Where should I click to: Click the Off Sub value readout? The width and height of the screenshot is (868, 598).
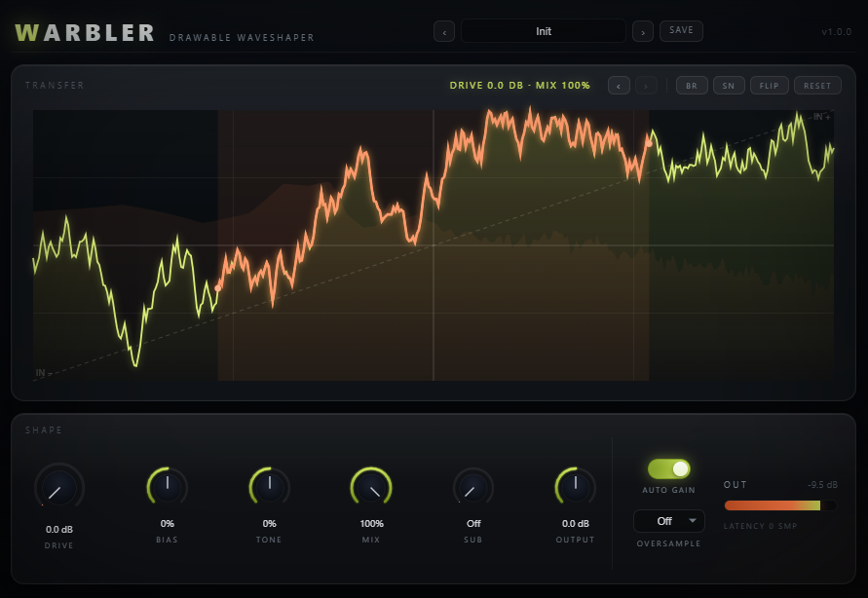point(473,523)
